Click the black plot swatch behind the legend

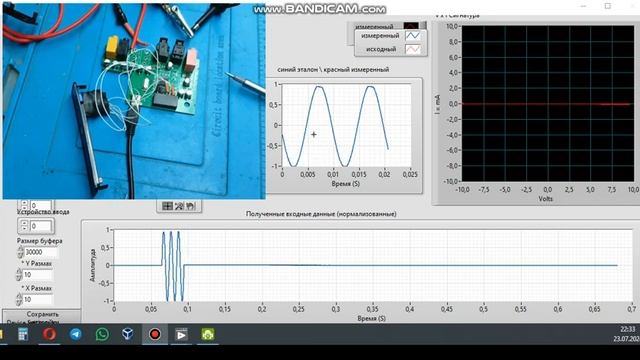tap(411, 26)
